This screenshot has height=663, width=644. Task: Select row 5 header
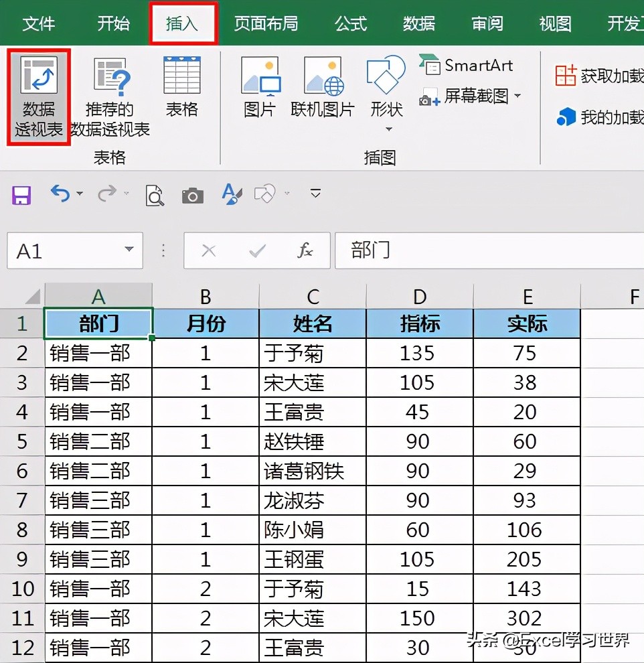[x=22, y=441]
